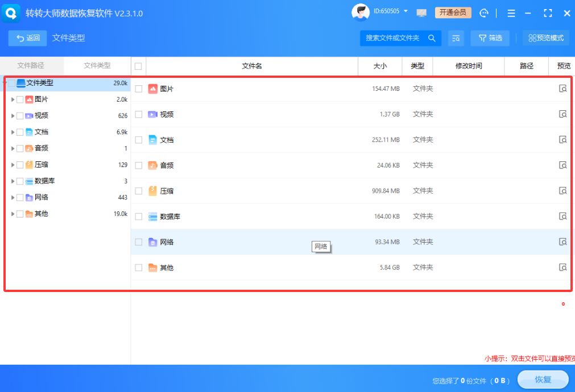Screen dimensions: 575x392
Task: Click the 开通会员 membership button
Action: pyautogui.click(x=453, y=12)
